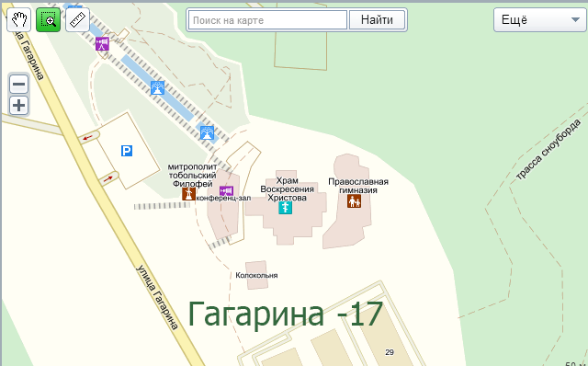Image resolution: width=588 pixels, height=366 pixels.
Task: Click the митрополит тобольский Филофей label
Action: click(192, 176)
